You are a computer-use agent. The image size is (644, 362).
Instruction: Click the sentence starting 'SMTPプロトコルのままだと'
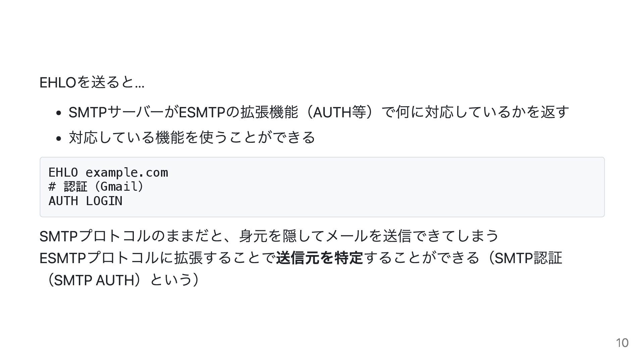[269, 236]
